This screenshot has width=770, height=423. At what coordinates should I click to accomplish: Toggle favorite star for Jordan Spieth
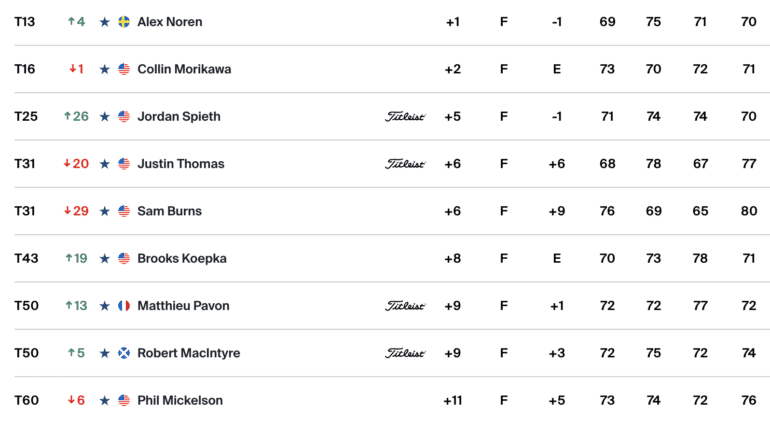[105, 116]
